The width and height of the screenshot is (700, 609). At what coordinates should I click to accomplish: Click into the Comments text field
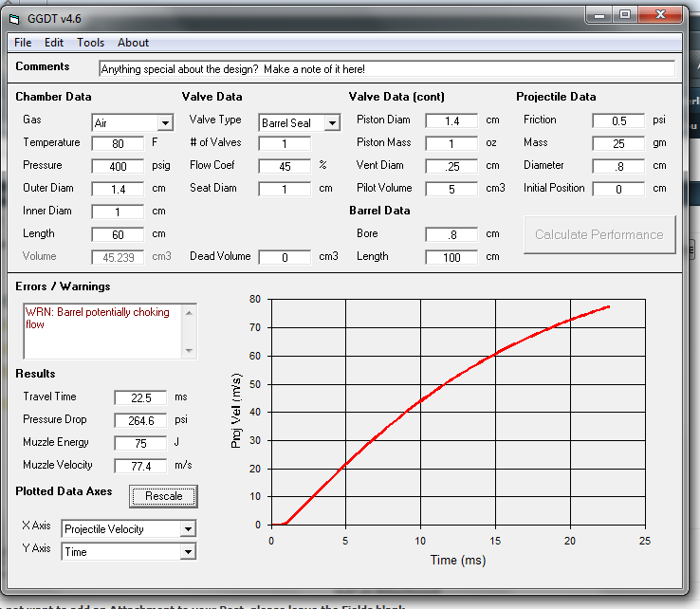point(387,69)
